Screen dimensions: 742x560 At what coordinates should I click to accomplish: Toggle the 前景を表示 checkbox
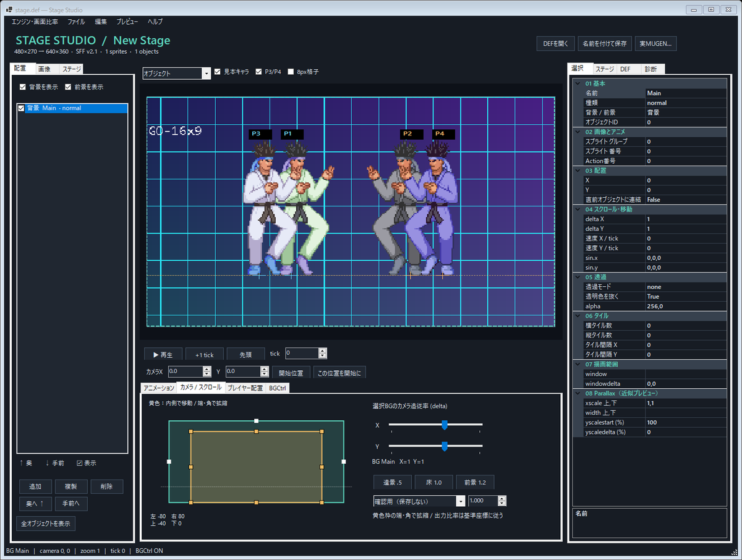69,87
